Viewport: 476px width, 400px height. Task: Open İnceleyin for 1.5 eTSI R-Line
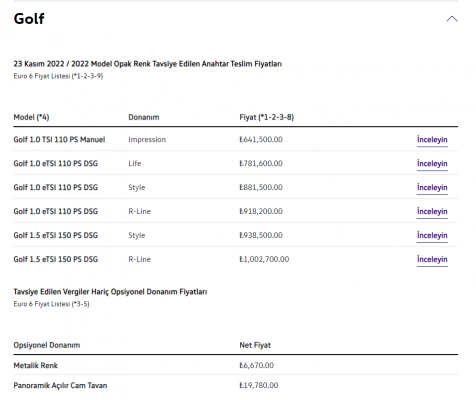tap(432, 260)
